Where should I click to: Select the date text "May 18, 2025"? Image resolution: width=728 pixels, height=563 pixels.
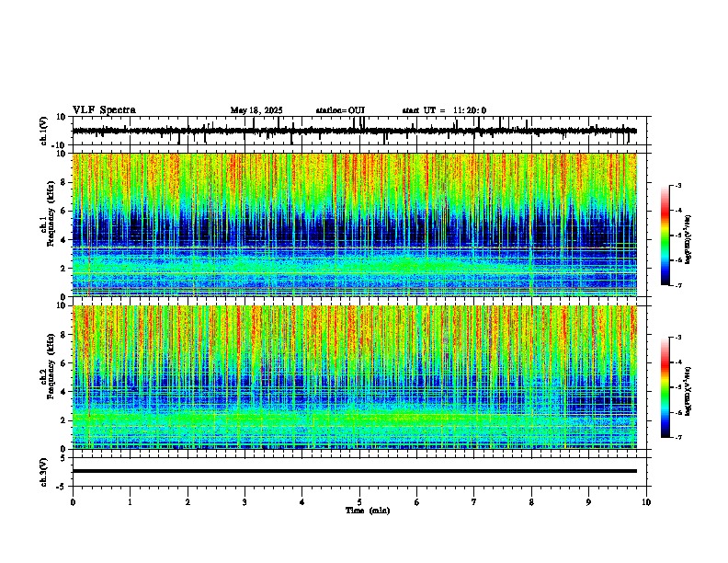[256, 110]
